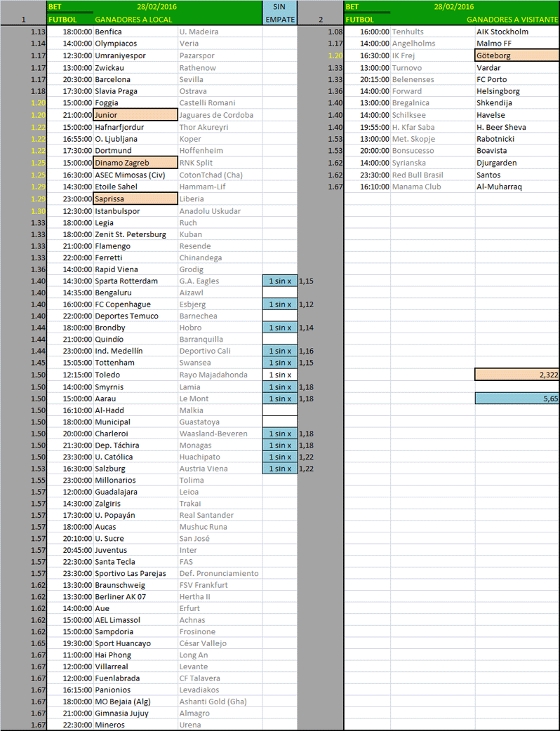The width and height of the screenshot is (560, 731).
Task: Click the Juventus cell
Action: (x=135, y=549)
